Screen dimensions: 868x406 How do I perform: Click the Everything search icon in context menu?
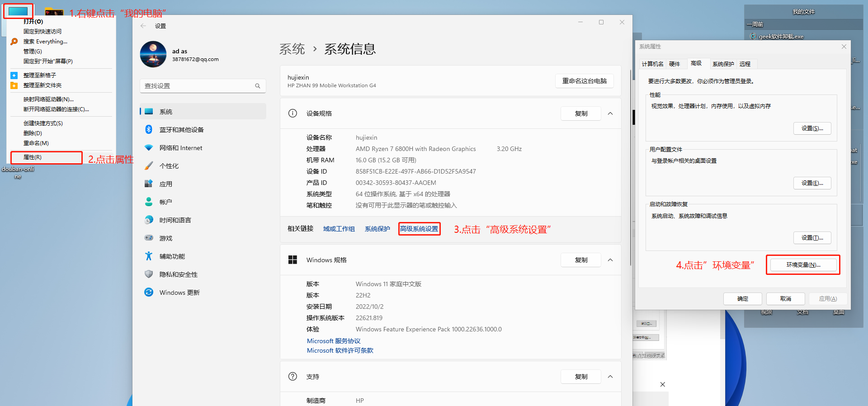(x=14, y=41)
